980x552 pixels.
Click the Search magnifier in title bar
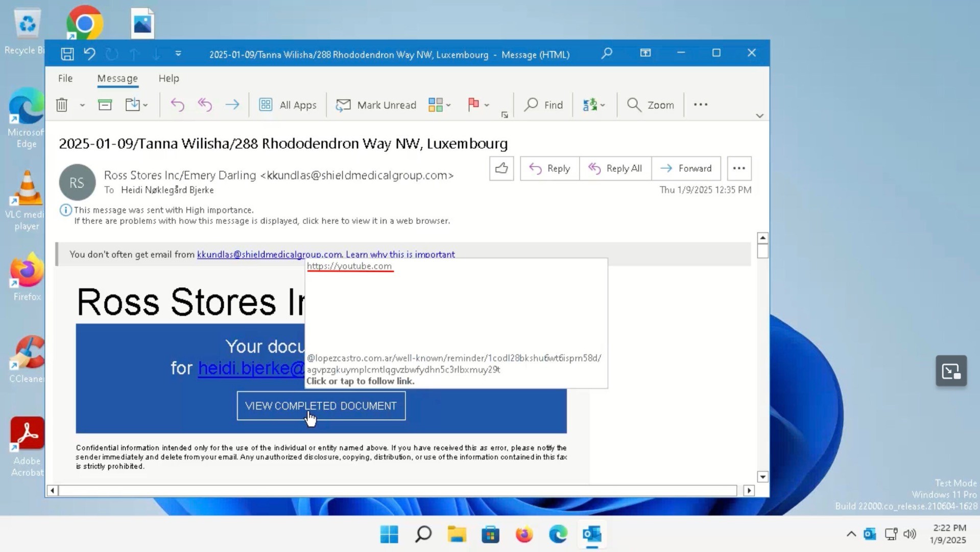click(x=607, y=53)
